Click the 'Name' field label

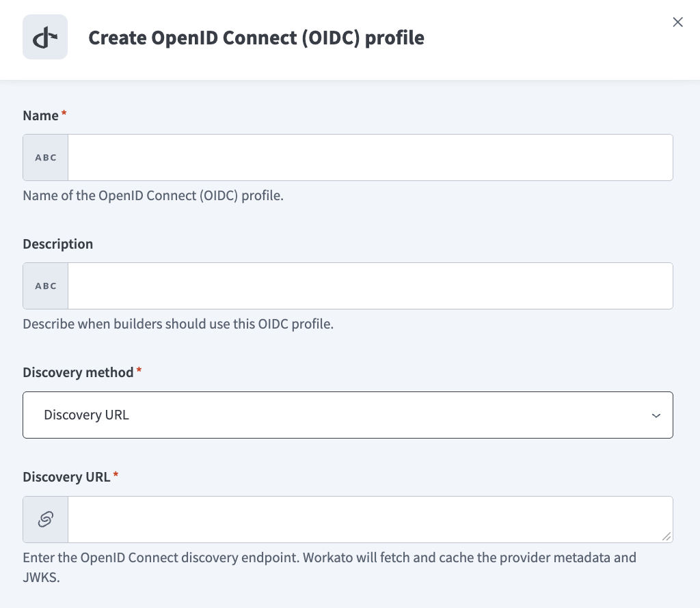[x=40, y=115]
